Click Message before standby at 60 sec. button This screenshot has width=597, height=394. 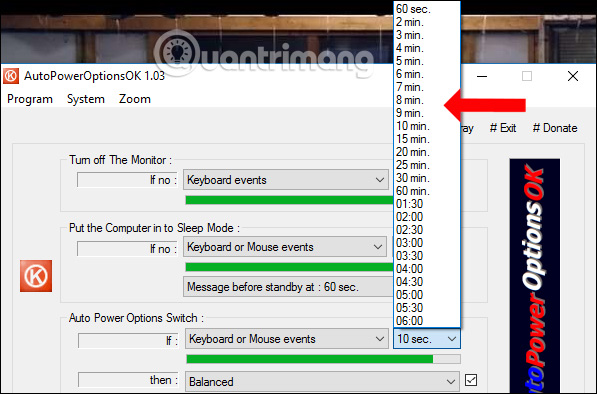tap(288, 287)
